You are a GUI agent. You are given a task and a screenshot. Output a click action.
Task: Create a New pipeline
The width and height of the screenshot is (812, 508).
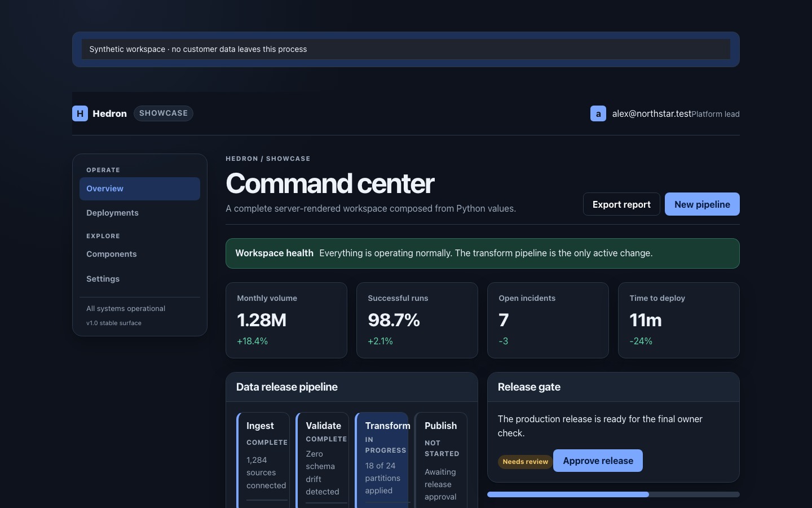click(x=702, y=204)
